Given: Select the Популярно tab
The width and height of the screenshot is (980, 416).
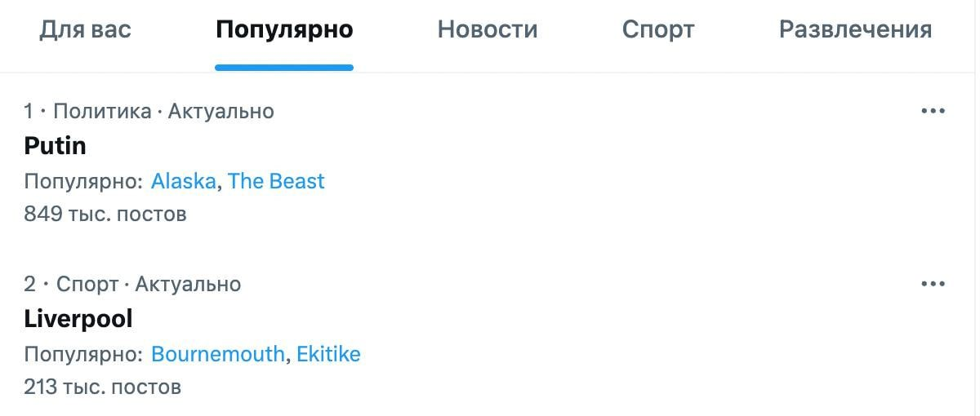Looking at the screenshot, I should click(x=284, y=30).
